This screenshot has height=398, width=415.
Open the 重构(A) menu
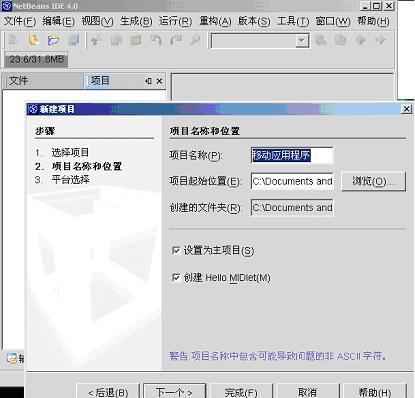pos(215,21)
